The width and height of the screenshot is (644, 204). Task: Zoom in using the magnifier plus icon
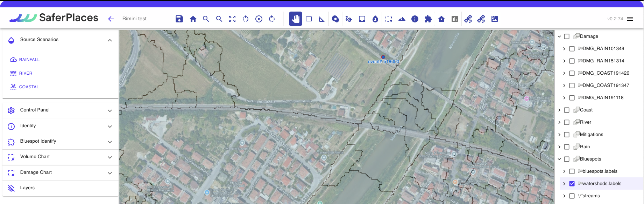pyautogui.click(x=206, y=19)
